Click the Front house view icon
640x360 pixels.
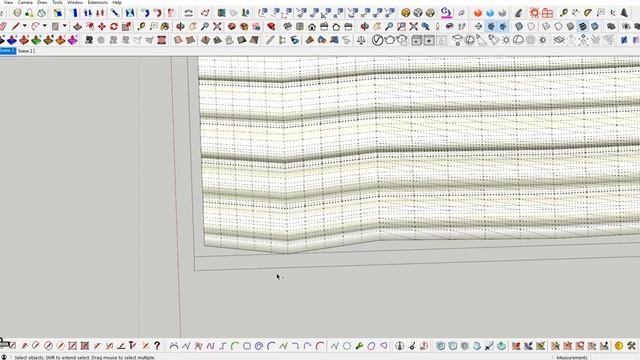coord(312,27)
